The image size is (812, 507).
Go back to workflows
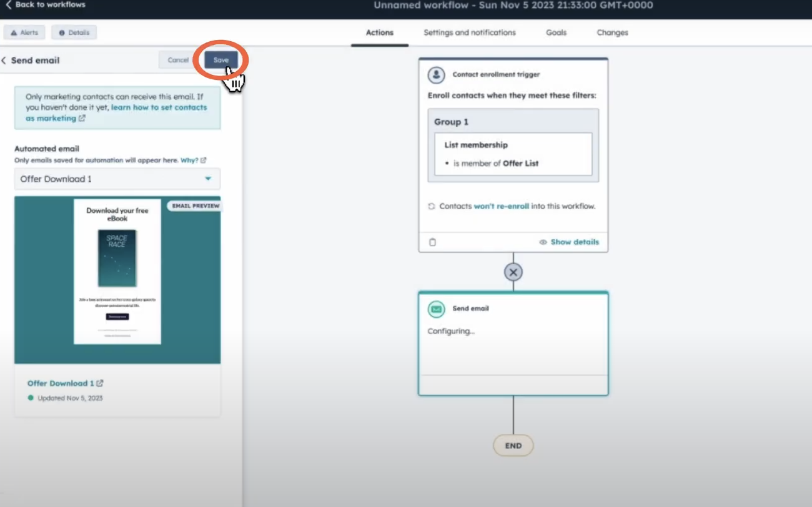[44, 4]
